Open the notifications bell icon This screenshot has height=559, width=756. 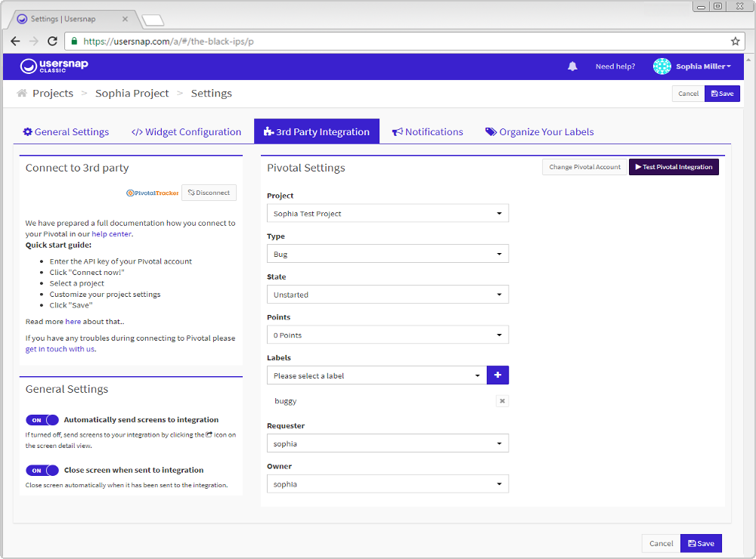pyautogui.click(x=572, y=66)
